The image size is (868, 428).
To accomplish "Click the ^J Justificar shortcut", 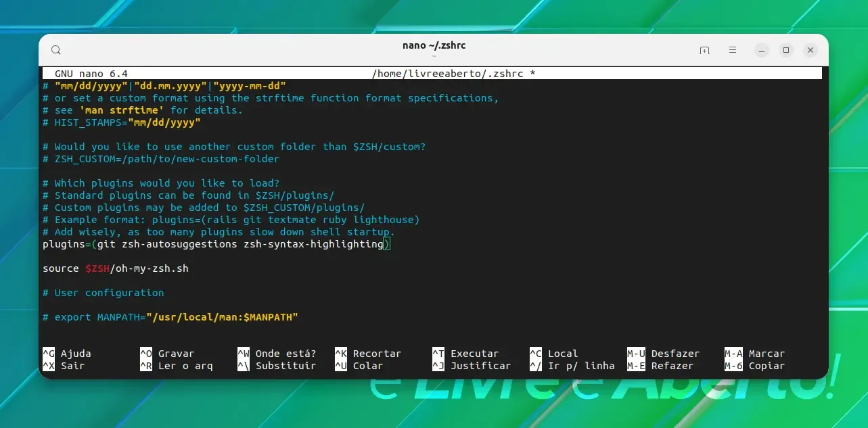I will (472, 366).
